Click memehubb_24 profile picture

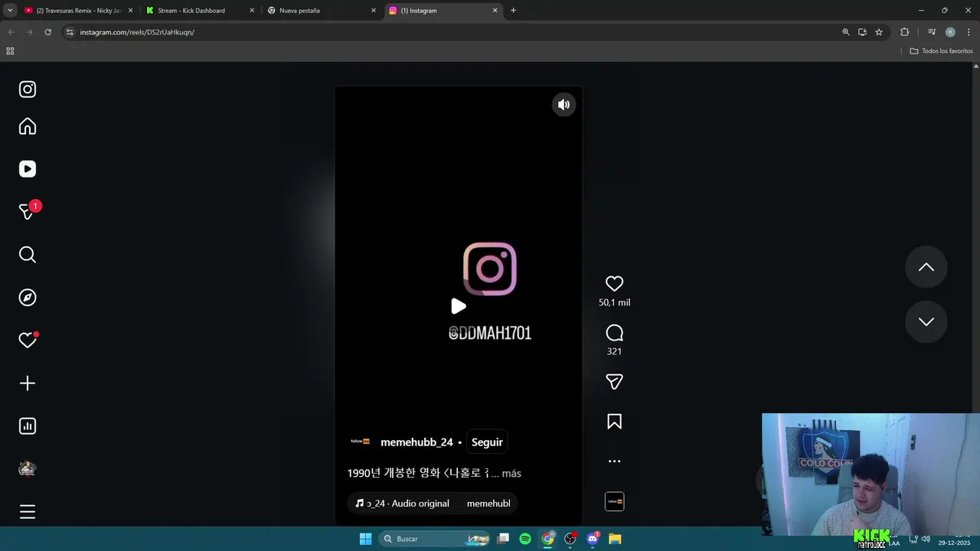(x=360, y=442)
